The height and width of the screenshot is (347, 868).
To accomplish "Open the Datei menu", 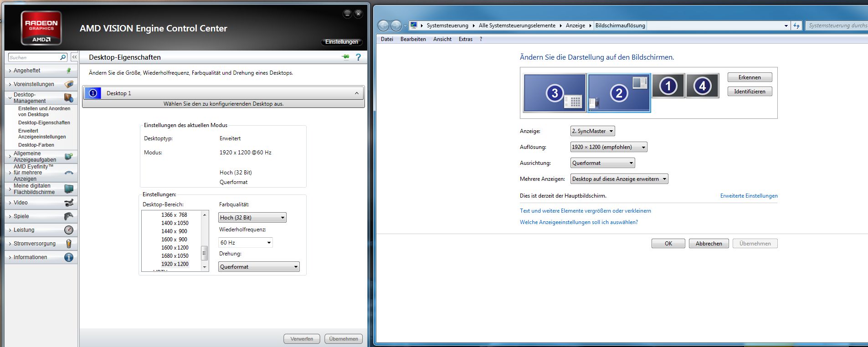I will [387, 39].
